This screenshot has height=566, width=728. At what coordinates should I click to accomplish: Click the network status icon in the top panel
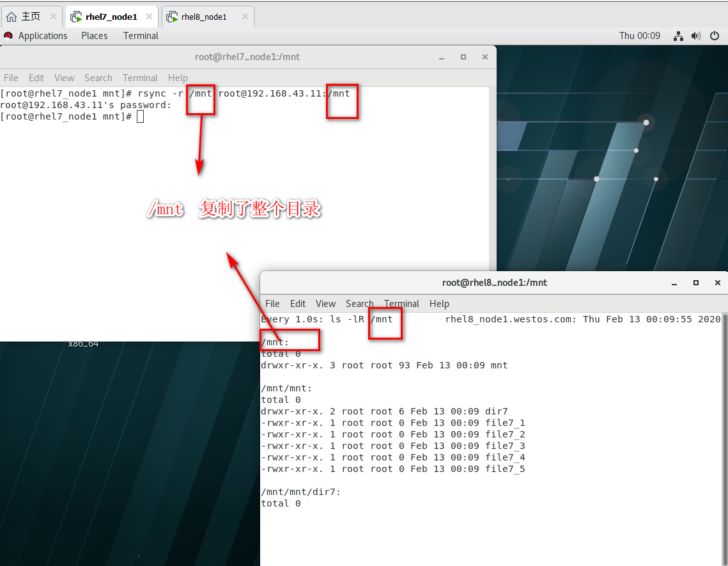(678, 36)
